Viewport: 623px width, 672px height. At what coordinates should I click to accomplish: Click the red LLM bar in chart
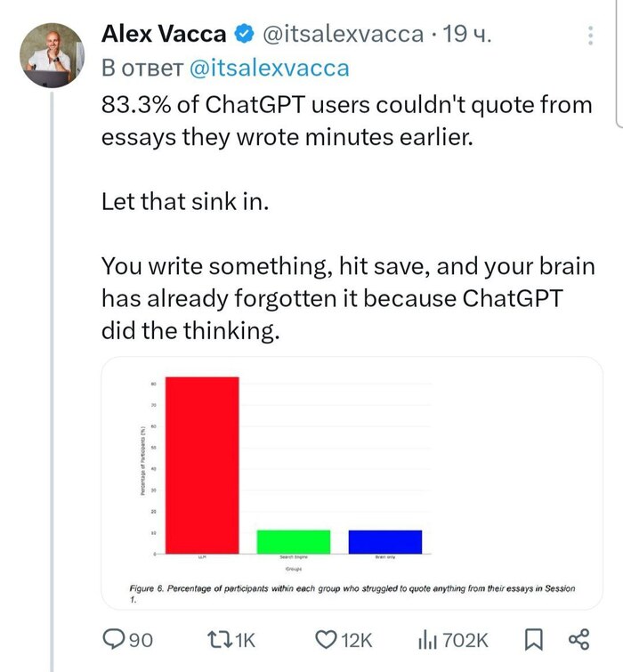(x=202, y=463)
